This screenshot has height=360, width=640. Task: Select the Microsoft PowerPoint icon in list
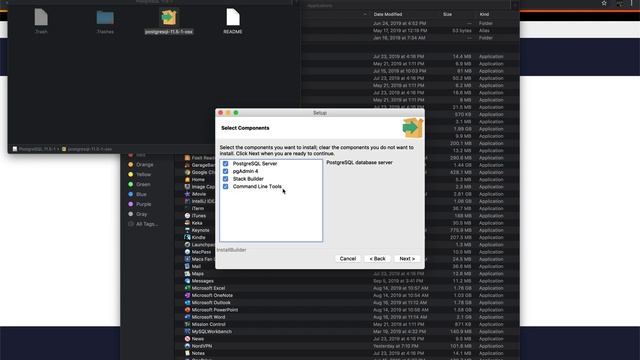187,310
